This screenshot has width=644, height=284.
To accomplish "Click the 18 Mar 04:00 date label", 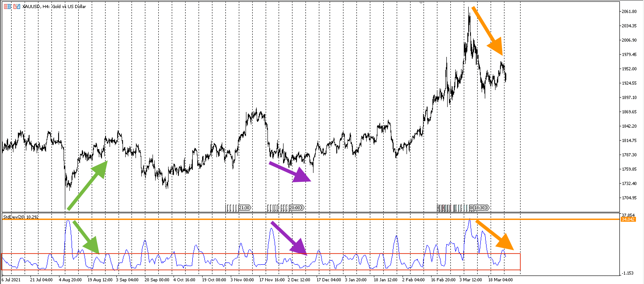I will click(500, 280).
